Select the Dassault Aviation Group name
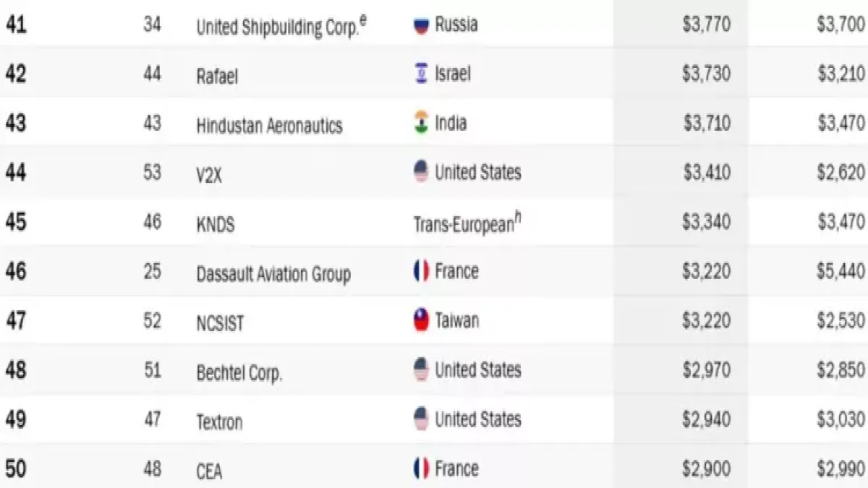The image size is (868, 488). click(x=273, y=274)
